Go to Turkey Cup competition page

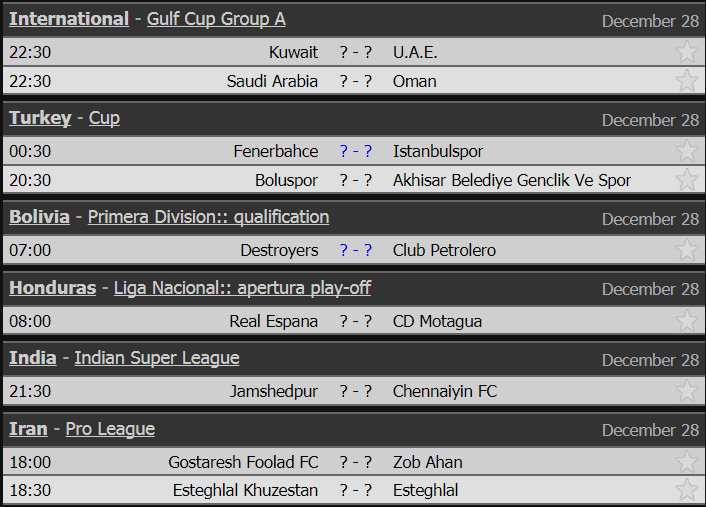pyautogui.click(x=104, y=118)
